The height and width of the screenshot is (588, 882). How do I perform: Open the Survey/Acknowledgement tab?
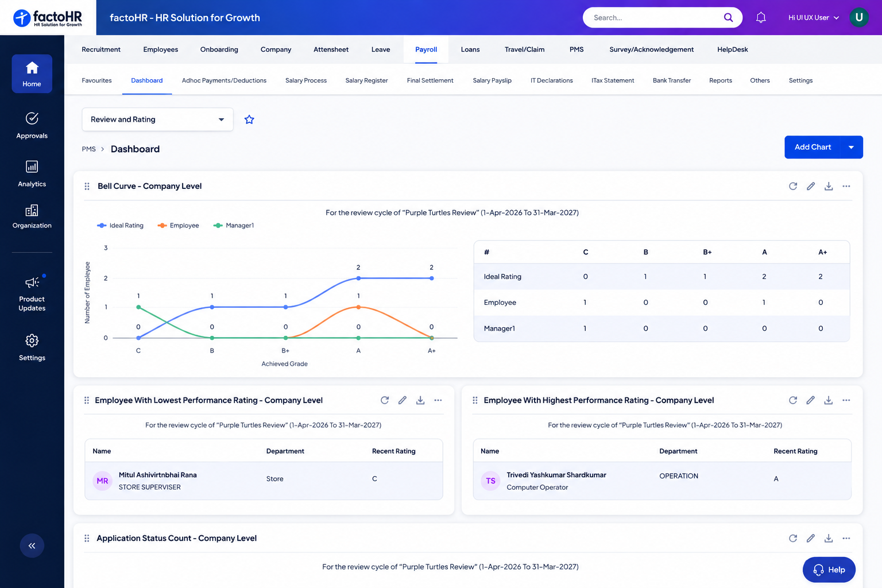click(x=652, y=49)
